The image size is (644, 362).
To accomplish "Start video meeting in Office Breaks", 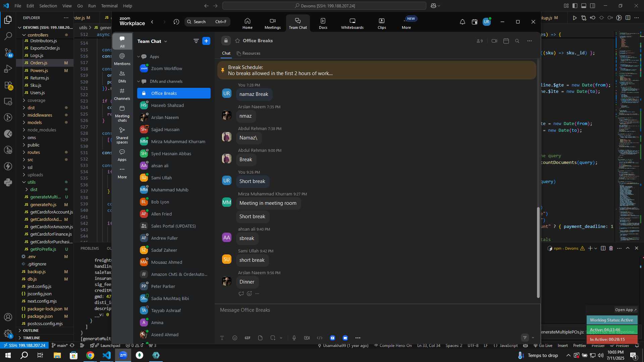I will pos(494,41).
